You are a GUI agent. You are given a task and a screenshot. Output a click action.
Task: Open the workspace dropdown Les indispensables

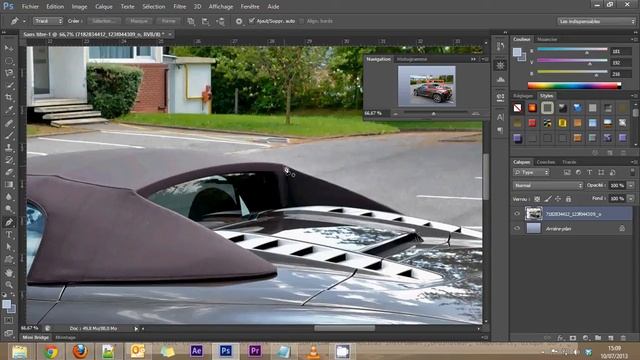point(596,21)
